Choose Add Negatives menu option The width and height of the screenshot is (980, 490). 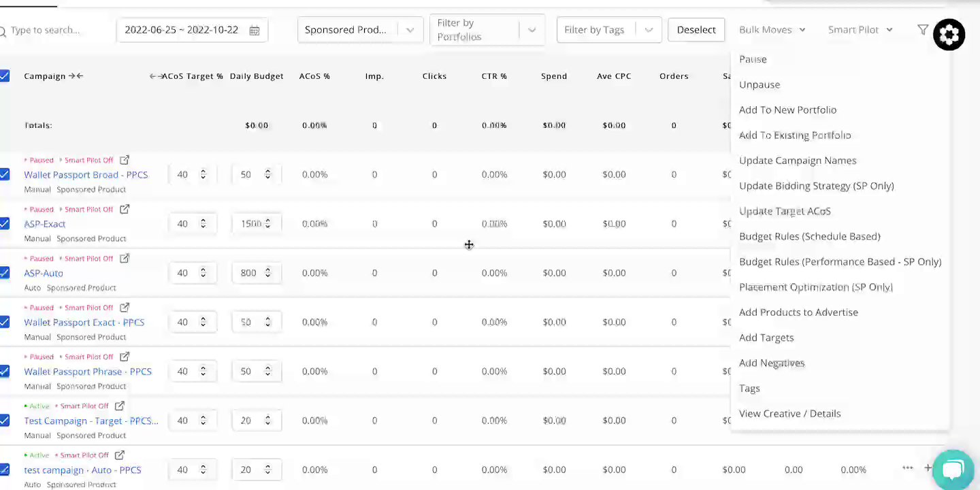coord(772,363)
